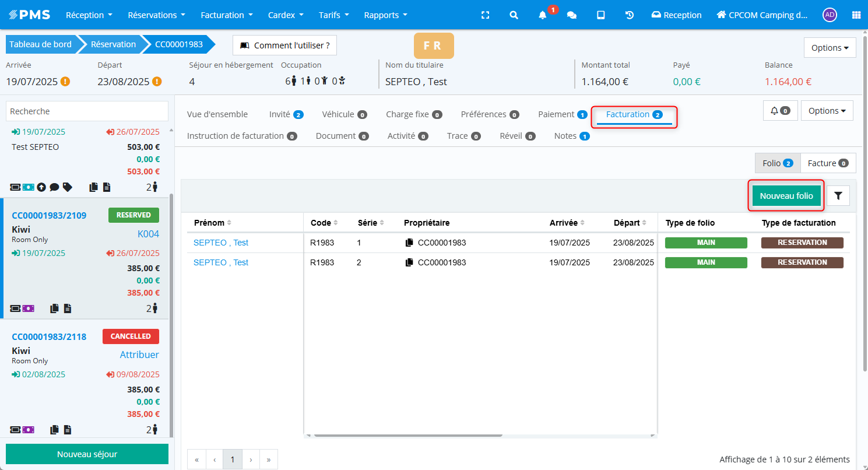Expand the Facturation menu in navbar

[x=227, y=15]
